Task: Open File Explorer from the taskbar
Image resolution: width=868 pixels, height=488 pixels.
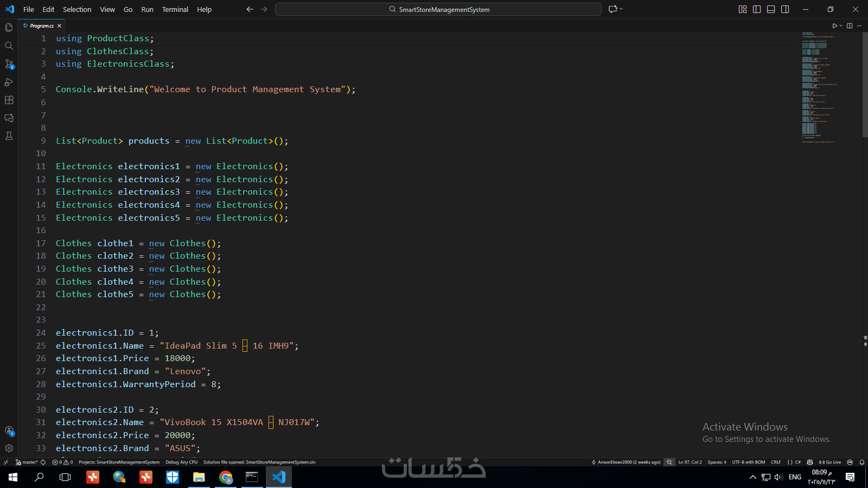Action: coord(199,477)
